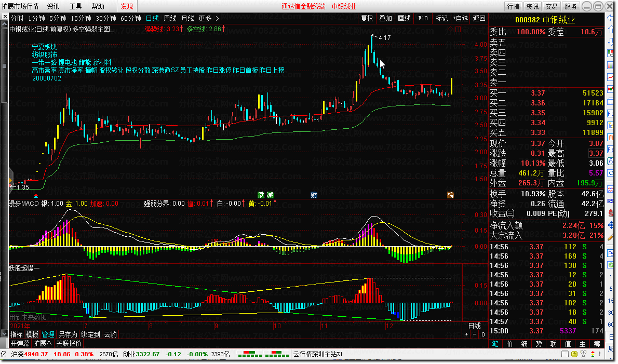Click the traffic-light arrows status icon
Image resolution: width=618 pixels, height=364 pixels.
tap(593, 355)
